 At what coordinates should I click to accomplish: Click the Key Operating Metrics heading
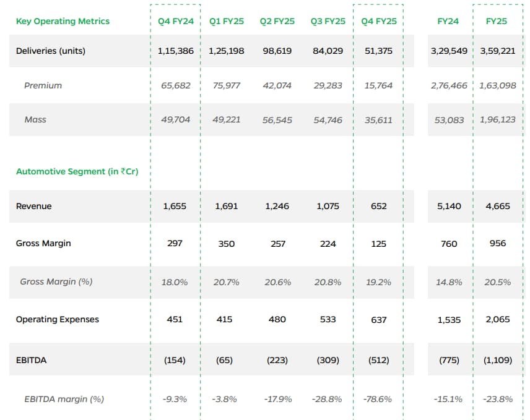click(63, 21)
